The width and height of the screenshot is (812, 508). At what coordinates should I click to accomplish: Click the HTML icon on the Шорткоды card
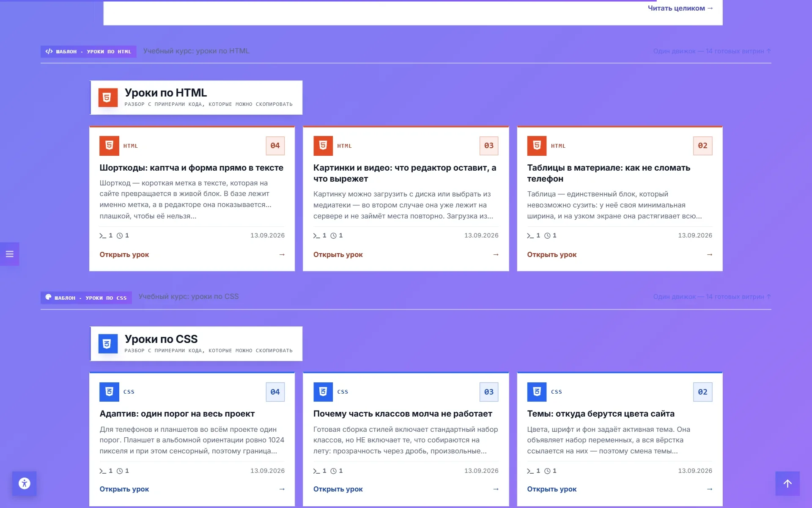(109, 146)
